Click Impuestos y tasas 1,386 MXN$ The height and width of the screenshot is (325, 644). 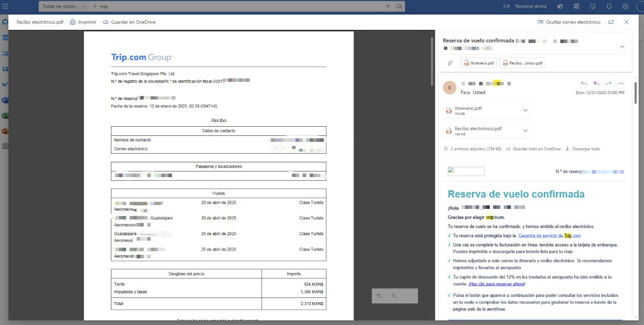pos(312,292)
